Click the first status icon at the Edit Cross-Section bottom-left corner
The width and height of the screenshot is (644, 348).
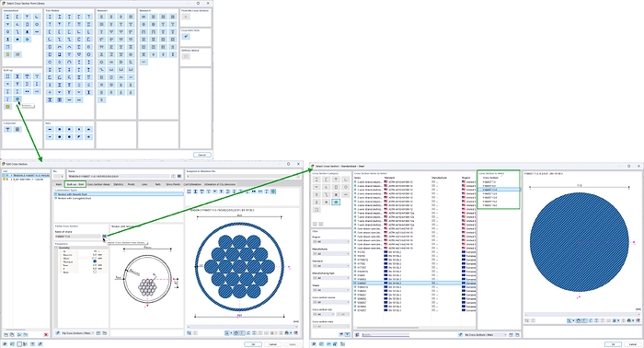[x=5, y=344]
